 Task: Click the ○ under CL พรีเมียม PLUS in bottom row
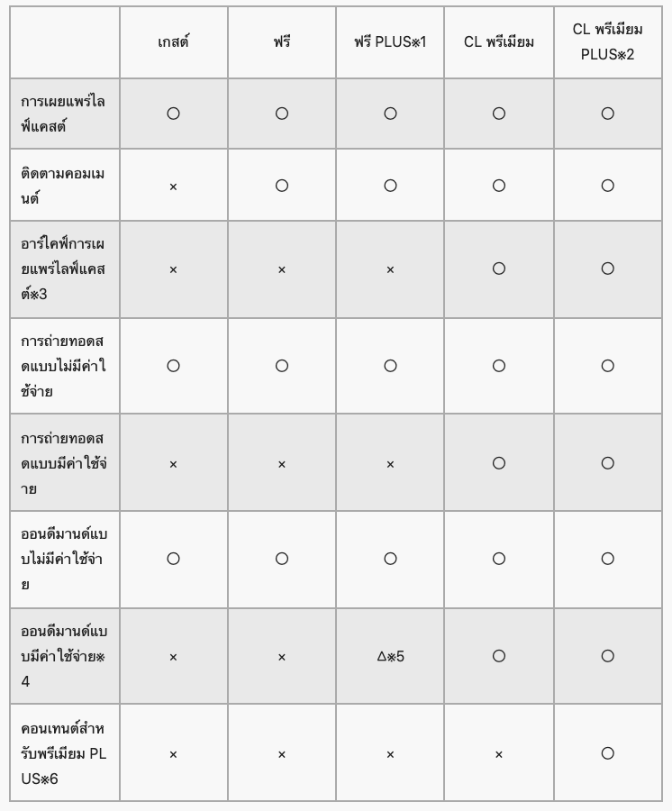608,753
